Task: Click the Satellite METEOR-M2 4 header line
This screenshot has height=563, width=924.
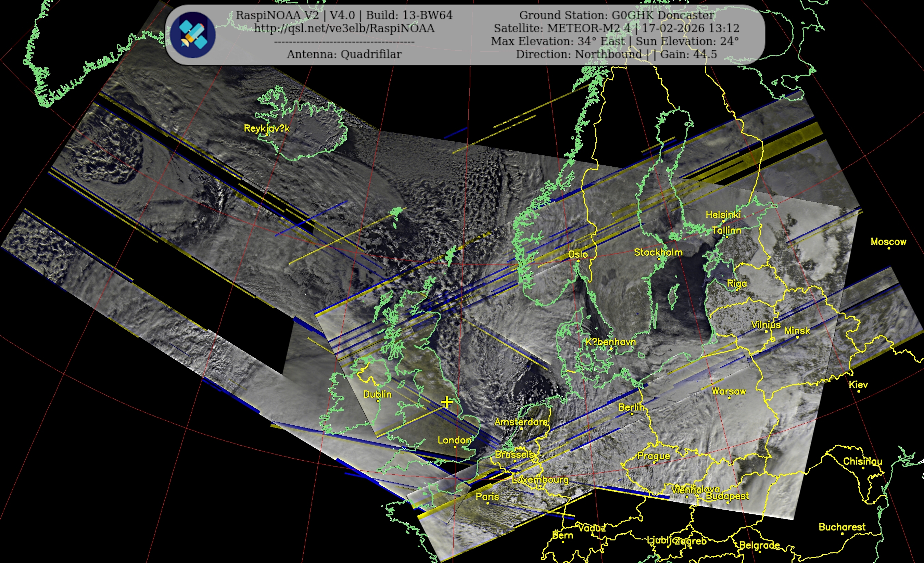Action: [x=617, y=28]
